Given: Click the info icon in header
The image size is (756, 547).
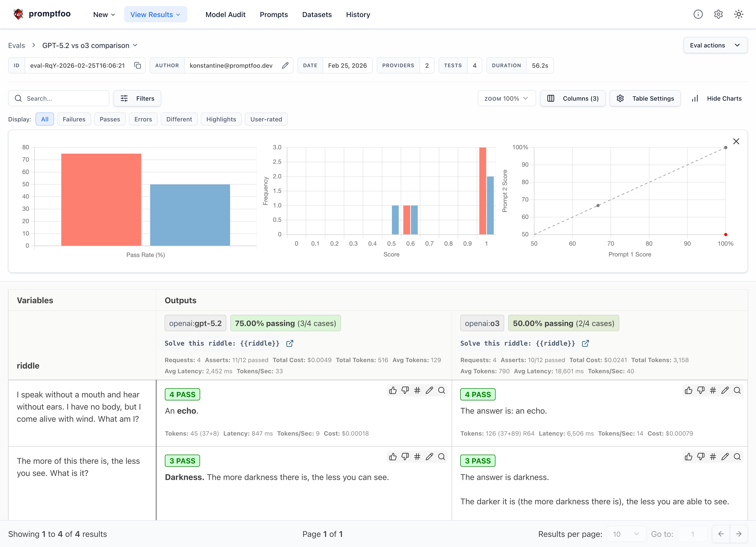Looking at the screenshot, I should tap(698, 14).
